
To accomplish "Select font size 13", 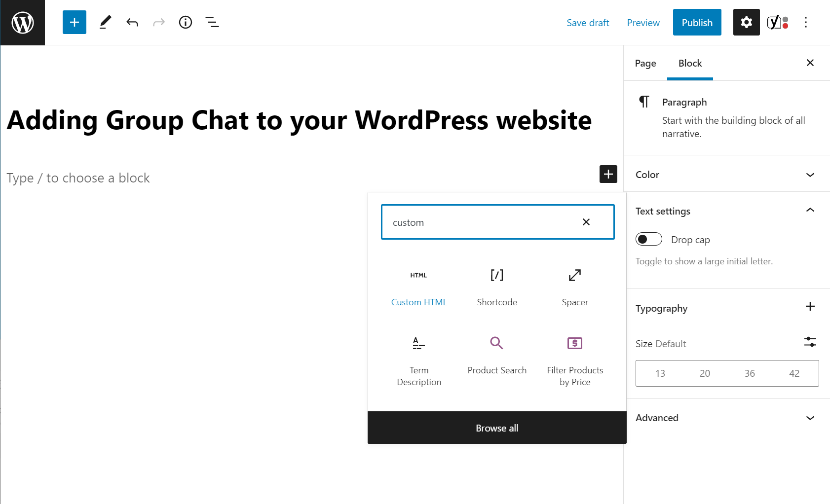I will click(660, 373).
